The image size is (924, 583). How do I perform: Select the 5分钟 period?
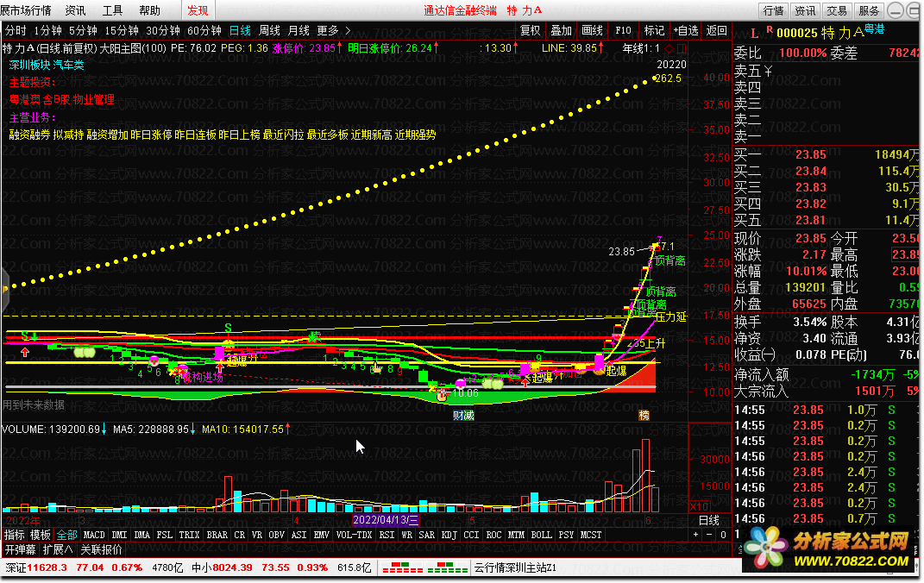[83, 31]
